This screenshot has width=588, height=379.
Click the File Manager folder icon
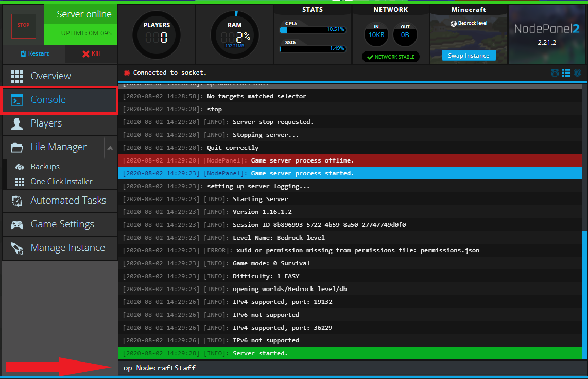17,148
